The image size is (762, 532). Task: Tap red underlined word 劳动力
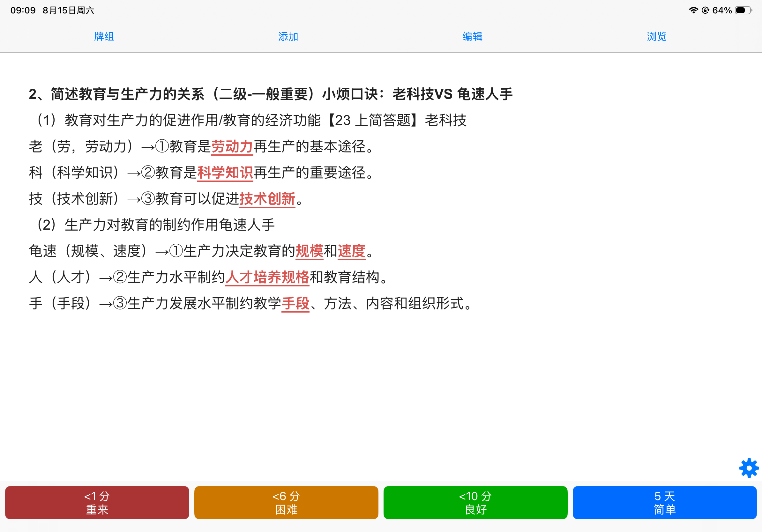click(232, 146)
